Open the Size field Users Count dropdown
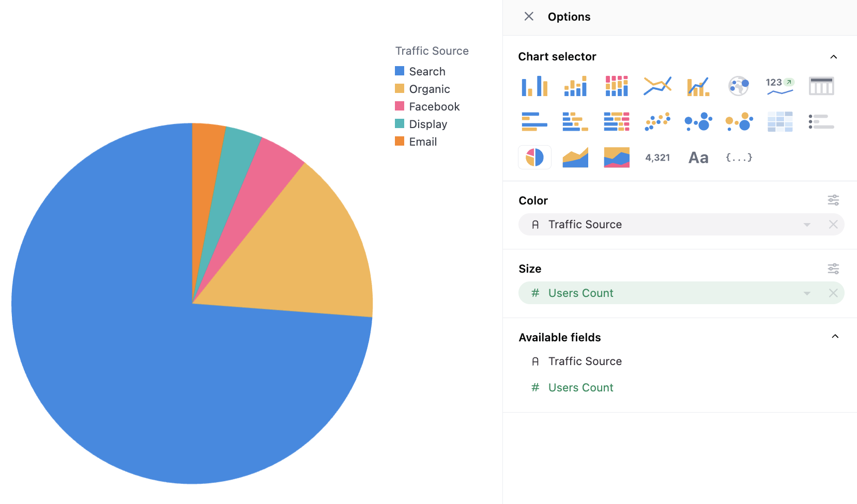 point(806,293)
